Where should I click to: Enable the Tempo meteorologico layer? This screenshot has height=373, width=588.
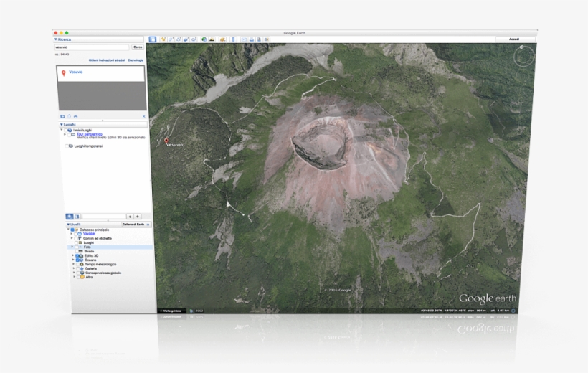pos(78,265)
